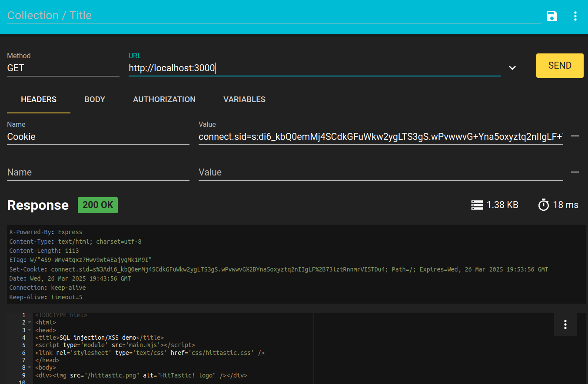Collapse the html tag fold arrow
Screen dimensions: 588x384
point(29,322)
